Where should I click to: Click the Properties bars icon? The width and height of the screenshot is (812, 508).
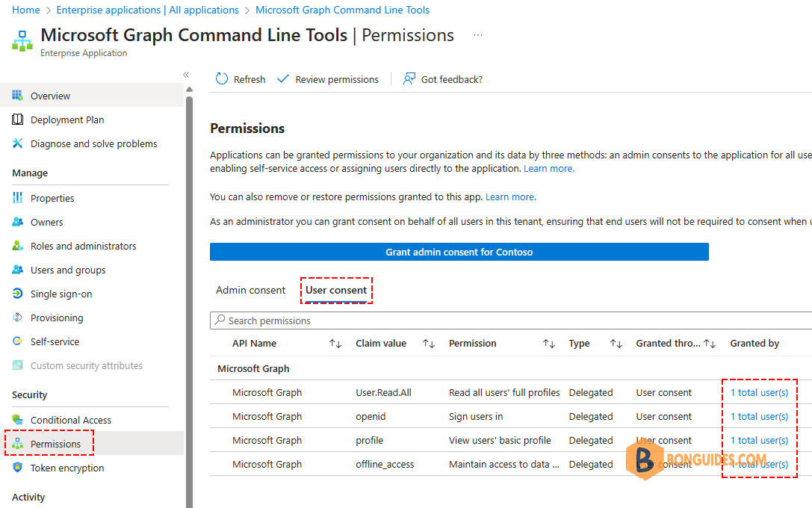[17, 198]
